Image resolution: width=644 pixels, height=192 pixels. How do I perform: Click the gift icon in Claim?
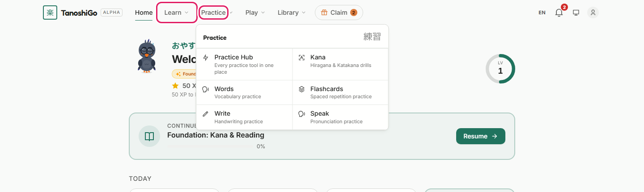pos(324,13)
